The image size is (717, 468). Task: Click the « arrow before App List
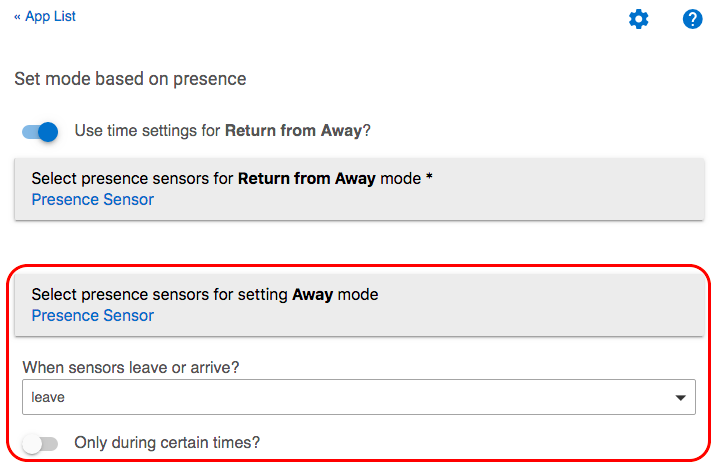pyautogui.click(x=18, y=16)
